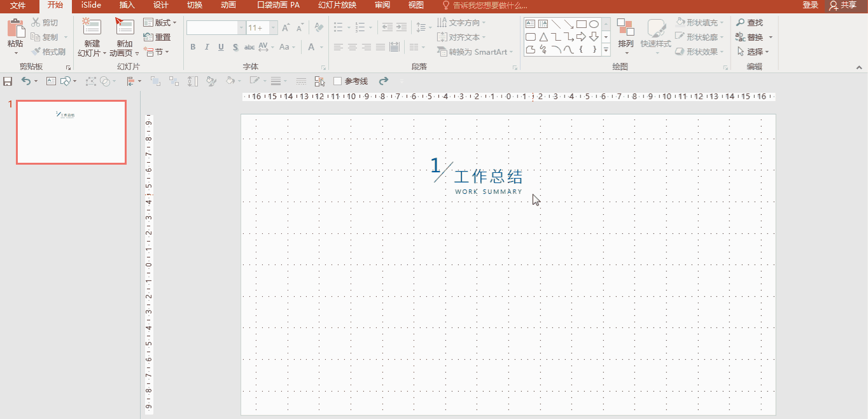Open the 选择 (Select) dropdown

753,52
